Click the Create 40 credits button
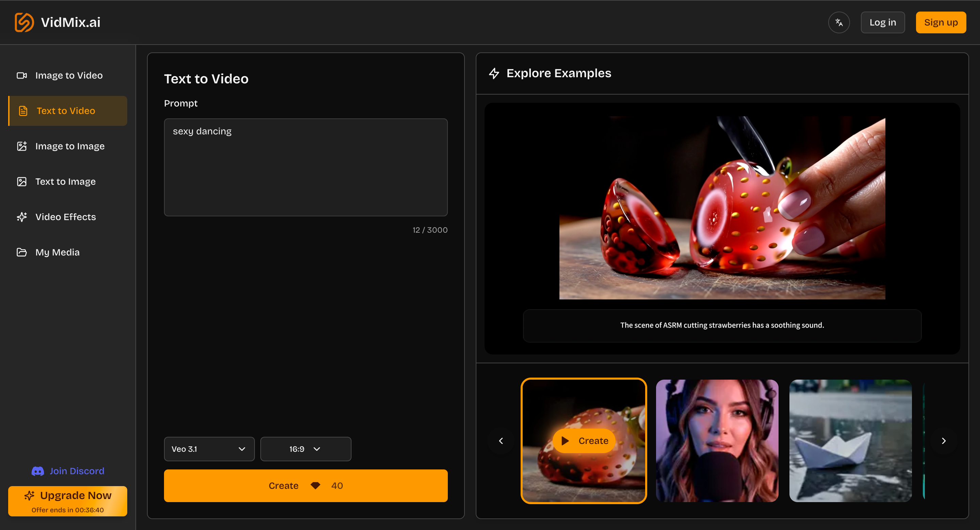 pos(305,485)
